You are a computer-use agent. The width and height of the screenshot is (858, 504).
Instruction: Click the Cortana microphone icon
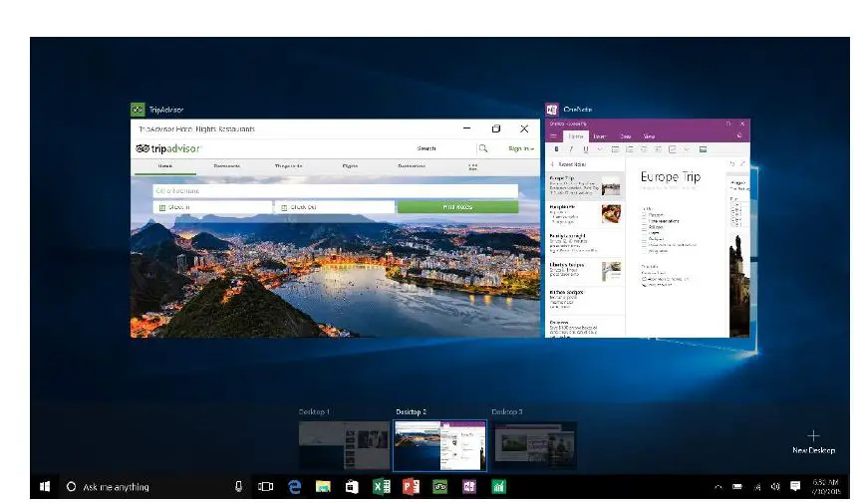click(x=238, y=486)
